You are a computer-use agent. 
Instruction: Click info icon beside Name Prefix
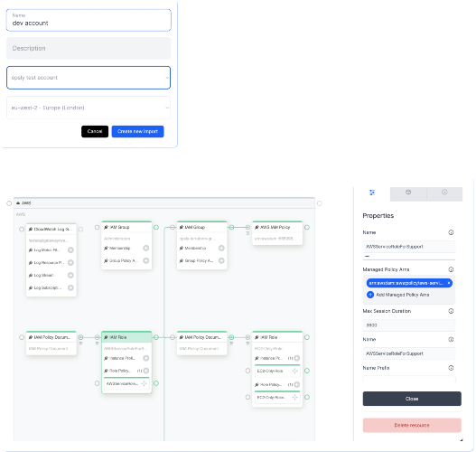[x=451, y=368]
